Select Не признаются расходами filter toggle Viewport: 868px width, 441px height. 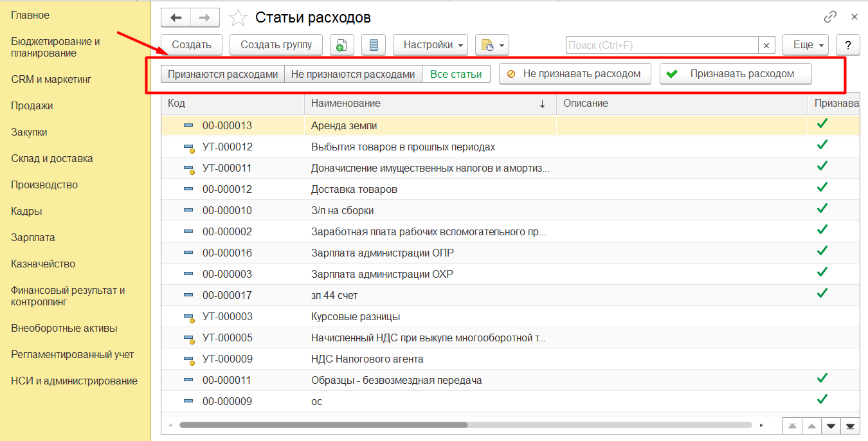click(353, 74)
